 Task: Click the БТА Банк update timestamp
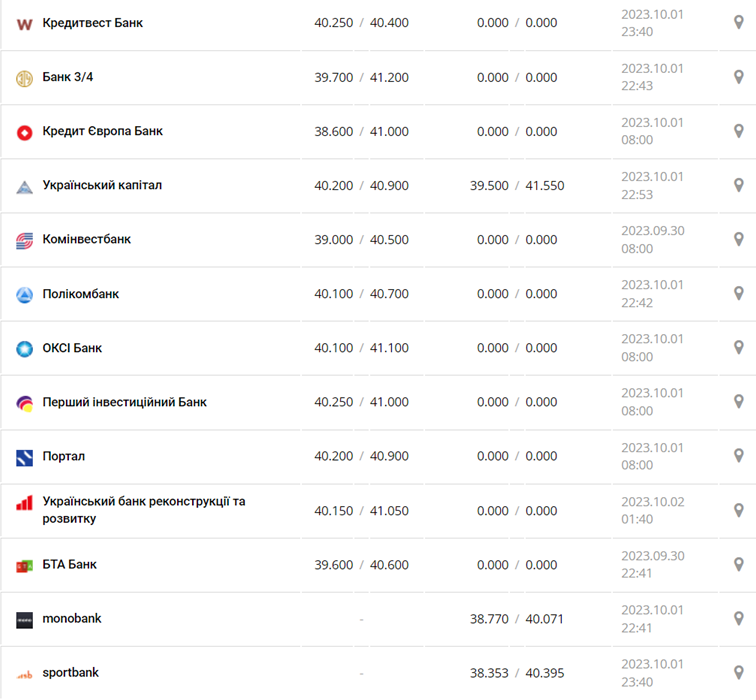[652, 565]
